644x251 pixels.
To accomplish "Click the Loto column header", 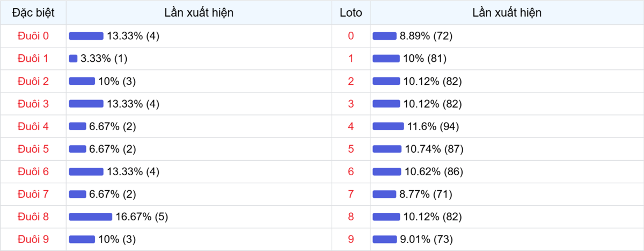I will tap(351, 13).
